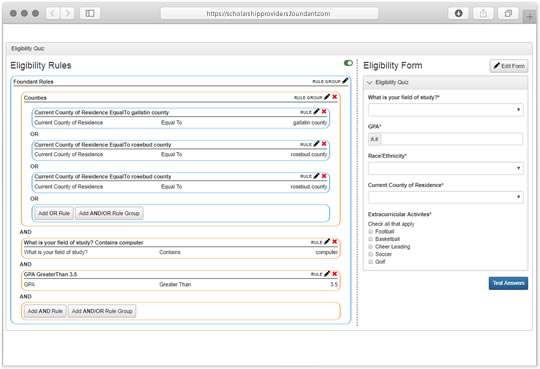540x369 pixels.
Task: Show all tabs overview icon
Action: click(x=508, y=13)
